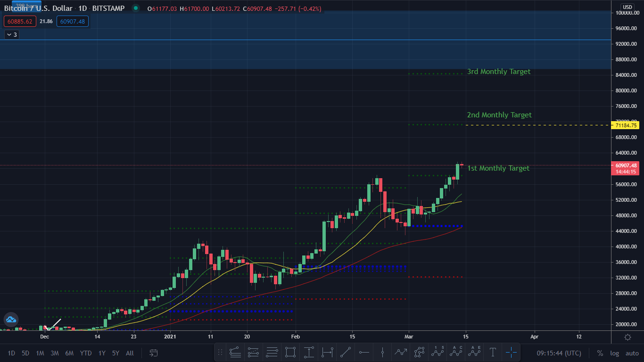Image resolution: width=644 pixels, height=362 pixels.
Task: Expand the collapsed indicators legend
Action: click(12, 34)
